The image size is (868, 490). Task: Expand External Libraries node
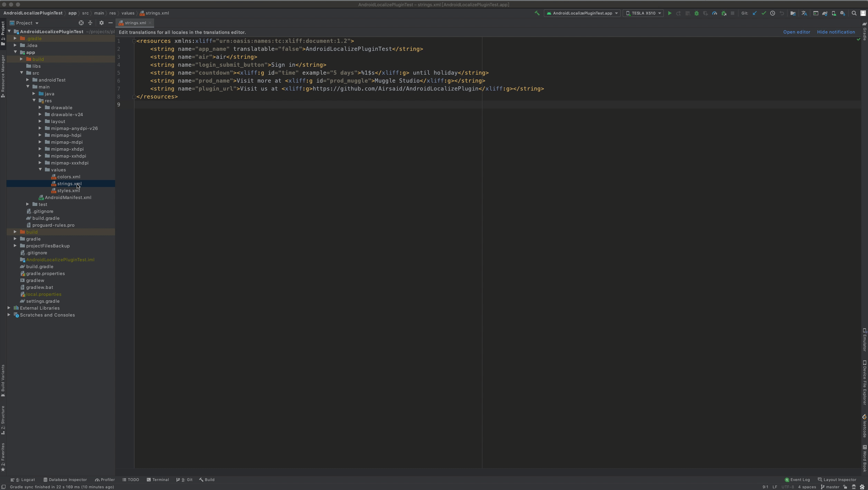pos(9,308)
